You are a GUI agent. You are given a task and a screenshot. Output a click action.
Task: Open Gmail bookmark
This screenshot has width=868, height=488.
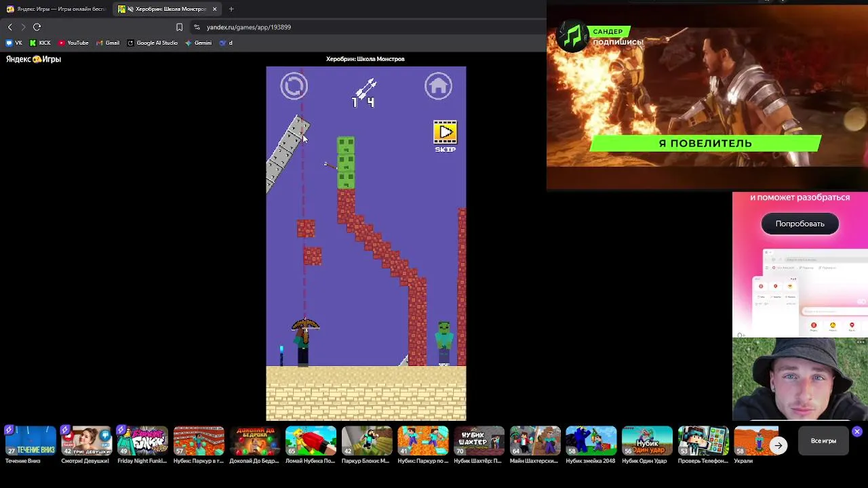coord(108,43)
